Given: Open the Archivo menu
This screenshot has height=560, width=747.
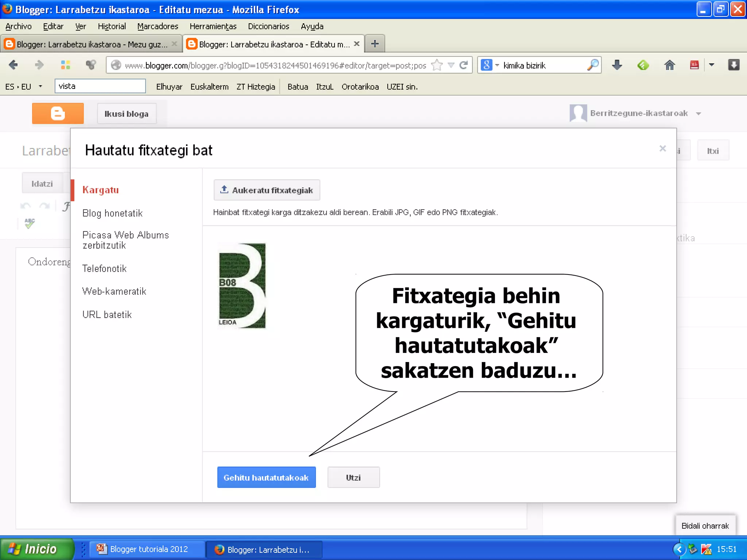Looking at the screenshot, I should (x=19, y=26).
